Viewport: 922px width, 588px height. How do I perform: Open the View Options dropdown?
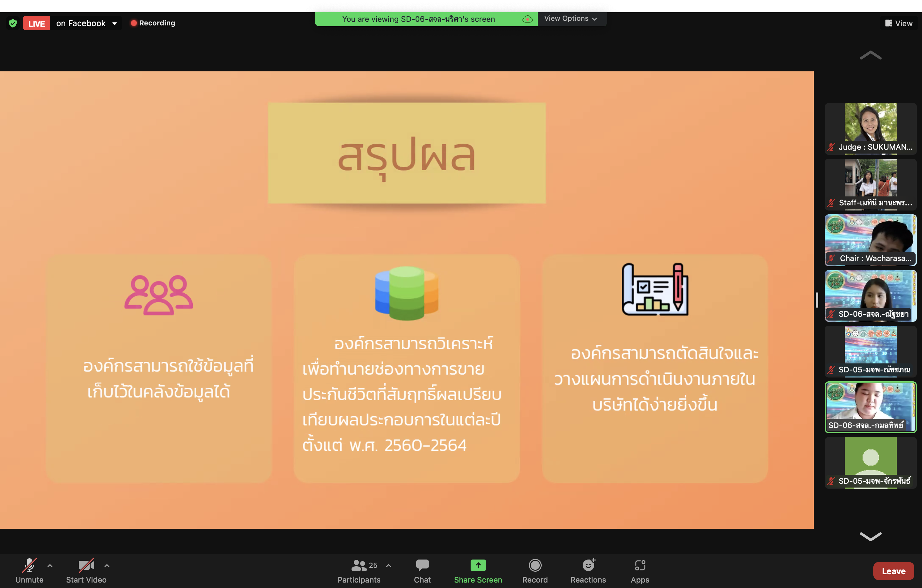point(571,19)
